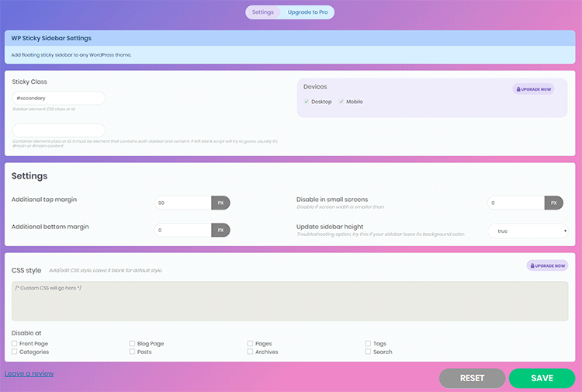Click Additional top margin value field

[x=182, y=203]
